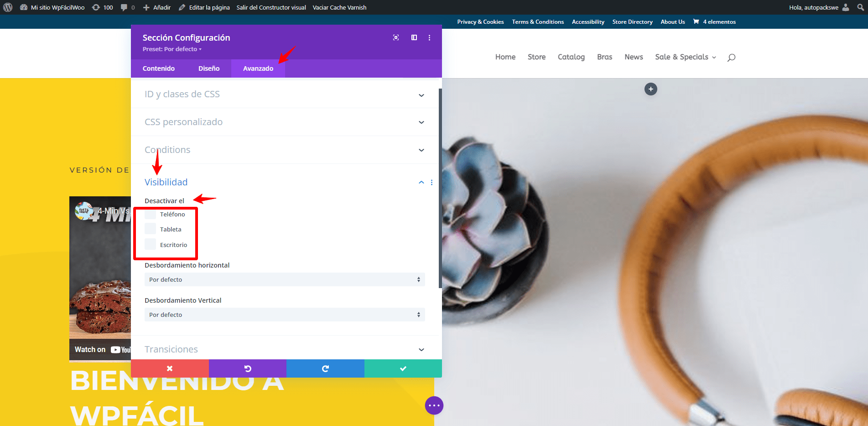Click the expand modal fullscreen icon
This screenshot has height=426, width=868.
(x=396, y=37)
